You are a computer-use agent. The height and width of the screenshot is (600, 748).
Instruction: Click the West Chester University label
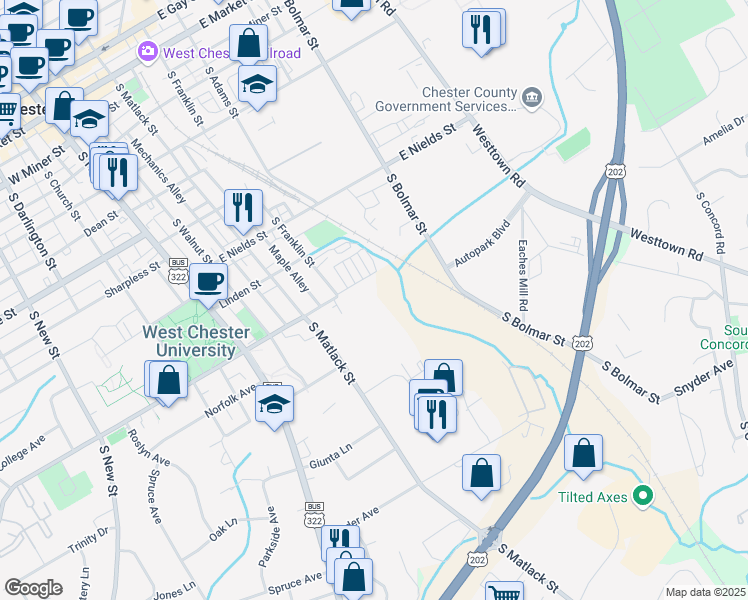pyautogui.click(x=196, y=341)
